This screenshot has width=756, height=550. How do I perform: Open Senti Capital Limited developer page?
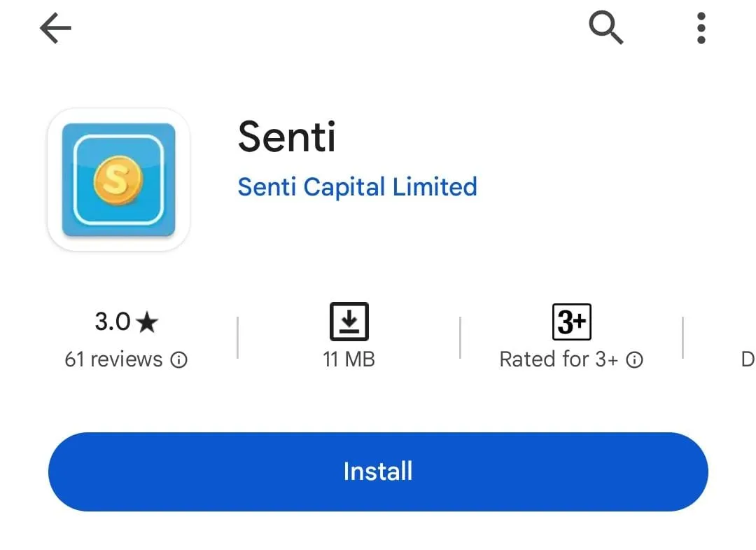click(357, 187)
